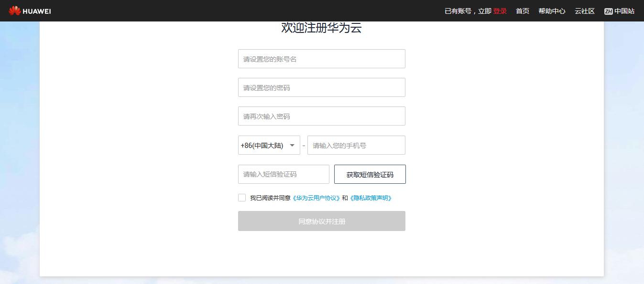Click the ZH language badge icon
This screenshot has width=644, height=284.
pyautogui.click(x=608, y=11)
